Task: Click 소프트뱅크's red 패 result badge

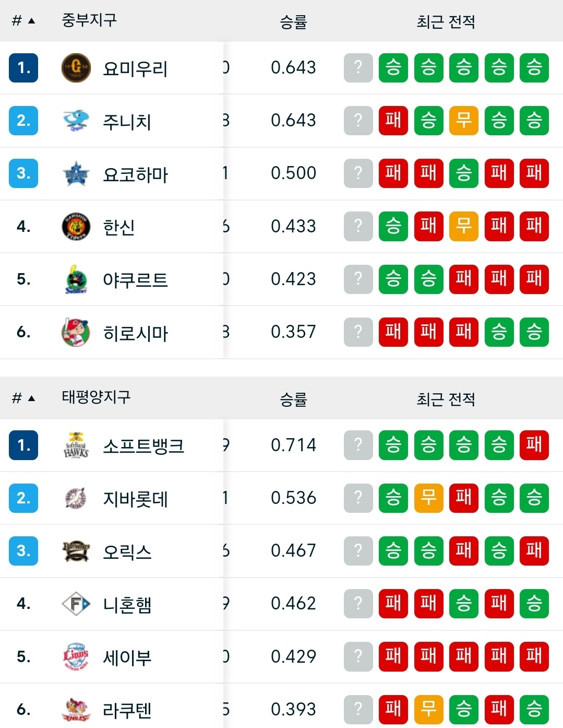Action: pyautogui.click(x=534, y=445)
